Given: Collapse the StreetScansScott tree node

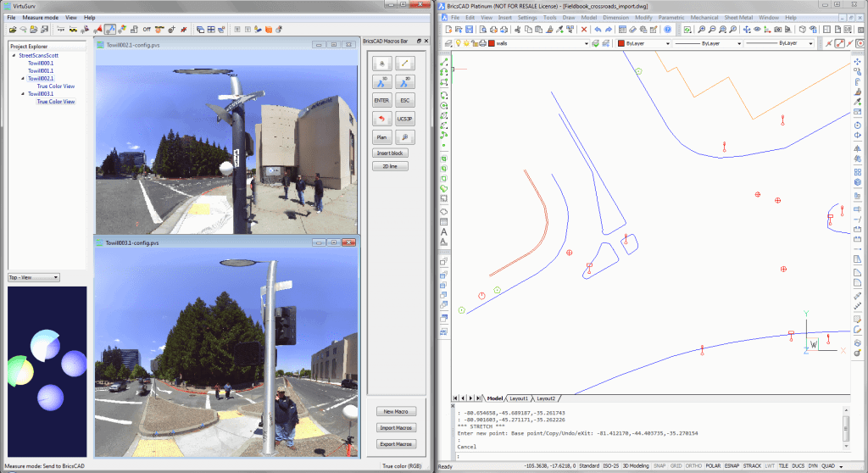Looking at the screenshot, I should [x=12, y=55].
